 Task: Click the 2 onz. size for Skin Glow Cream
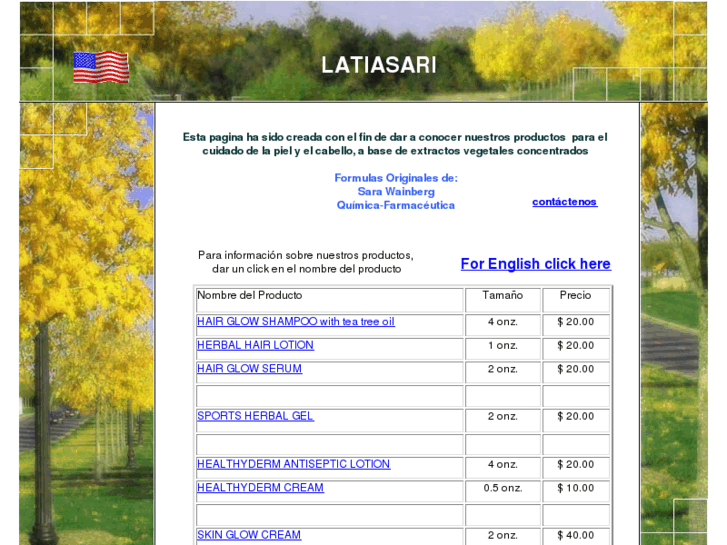tap(503, 535)
